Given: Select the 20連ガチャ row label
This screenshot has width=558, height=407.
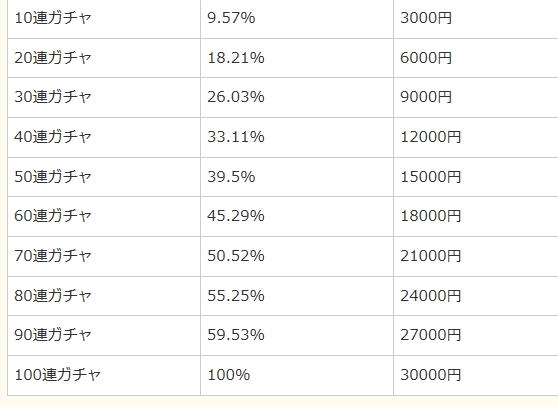Looking at the screenshot, I should [53, 58].
